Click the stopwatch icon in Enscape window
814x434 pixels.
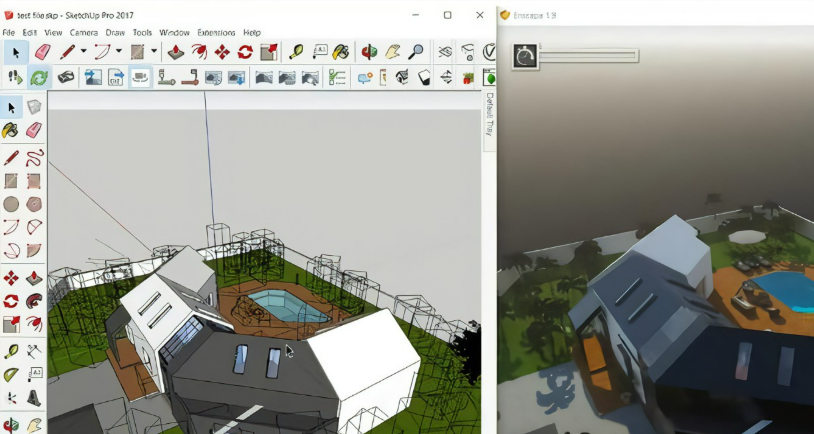click(x=525, y=56)
